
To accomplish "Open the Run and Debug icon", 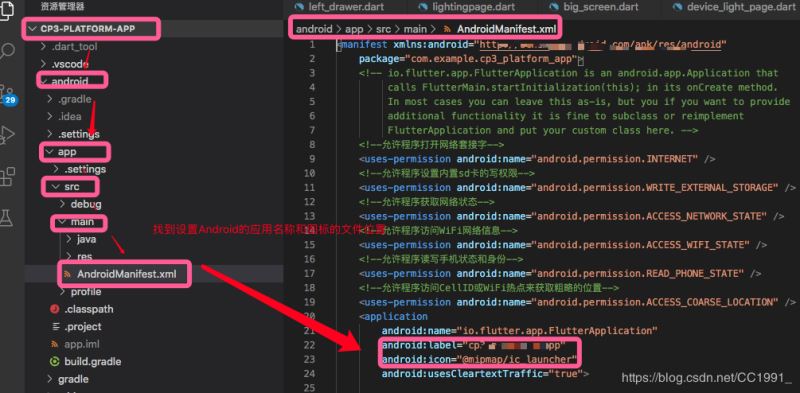I will coord(7,135).
